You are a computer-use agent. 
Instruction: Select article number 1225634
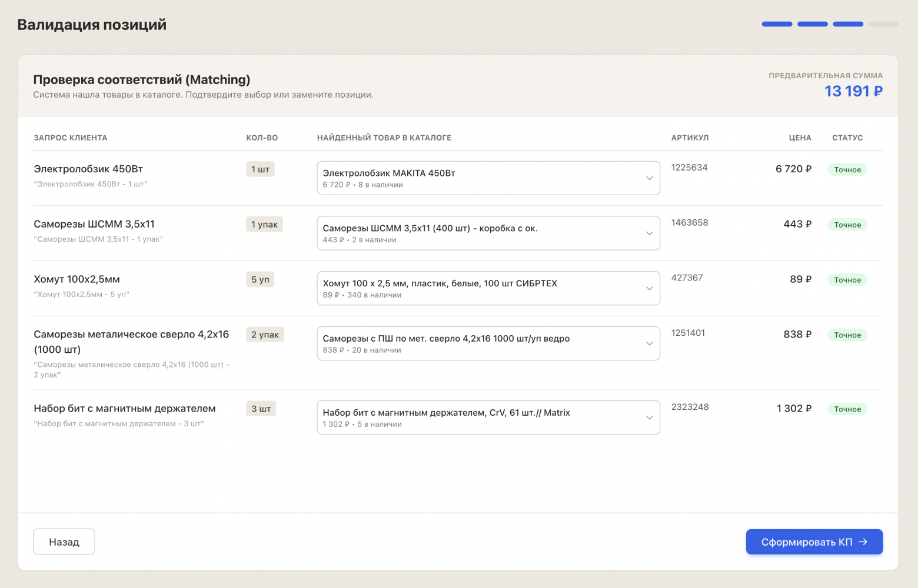[690, 168]
